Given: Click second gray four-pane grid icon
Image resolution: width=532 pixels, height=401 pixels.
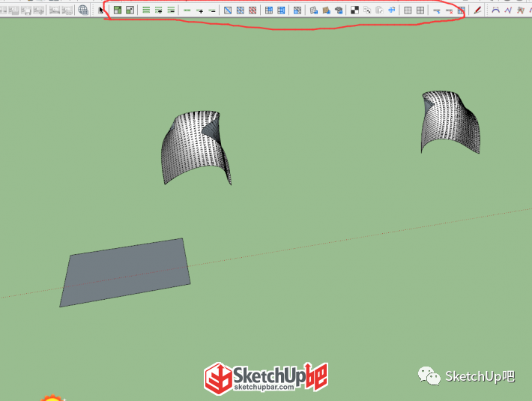Looking at the screenshot, I should [420, 10].
